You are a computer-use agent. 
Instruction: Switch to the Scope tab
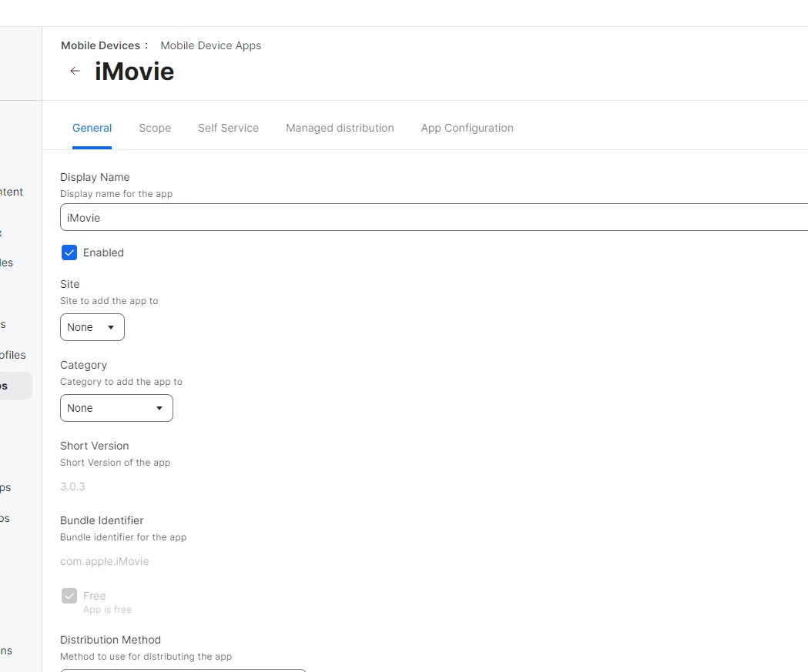click(155, 128)
